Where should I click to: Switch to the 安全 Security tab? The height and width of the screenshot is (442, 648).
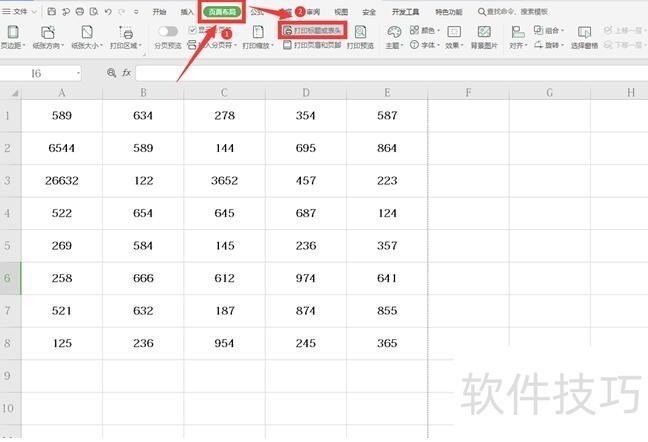coord(369,12)
